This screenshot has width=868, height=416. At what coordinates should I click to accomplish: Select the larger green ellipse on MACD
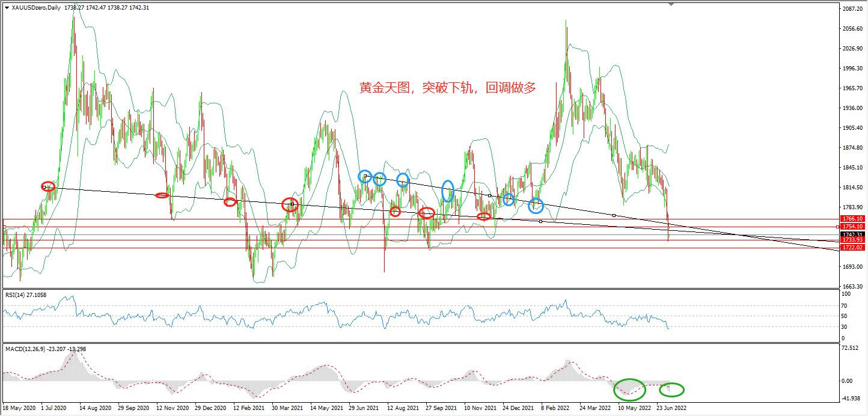point(629,390)
